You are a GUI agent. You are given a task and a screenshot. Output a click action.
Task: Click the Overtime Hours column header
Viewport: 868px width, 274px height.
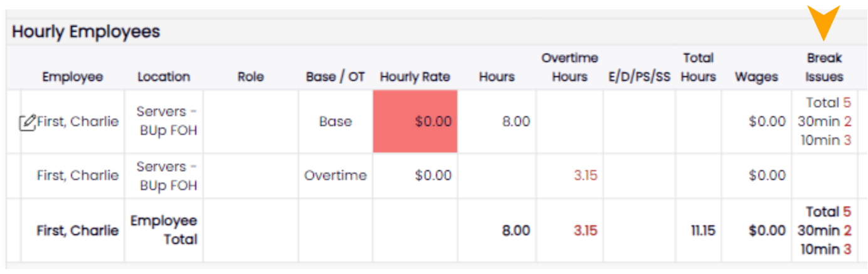[x=569, y=68]
